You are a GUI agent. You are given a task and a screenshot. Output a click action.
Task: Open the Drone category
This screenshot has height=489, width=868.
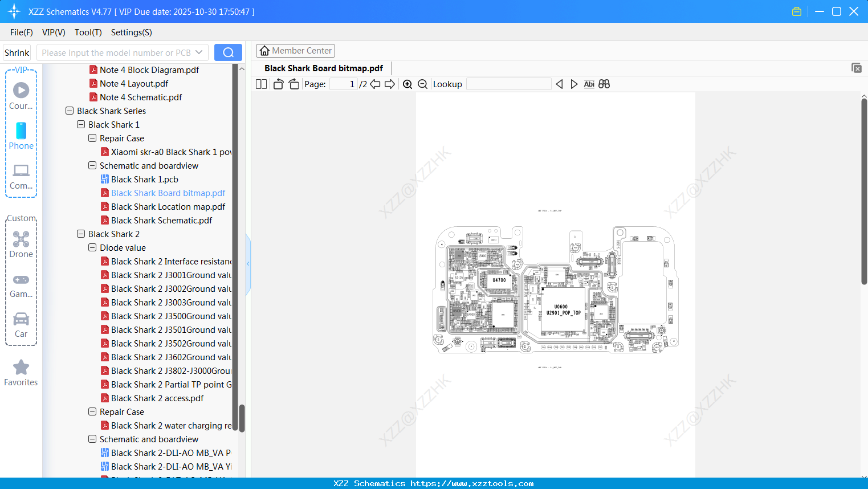[x=21, y=244]
